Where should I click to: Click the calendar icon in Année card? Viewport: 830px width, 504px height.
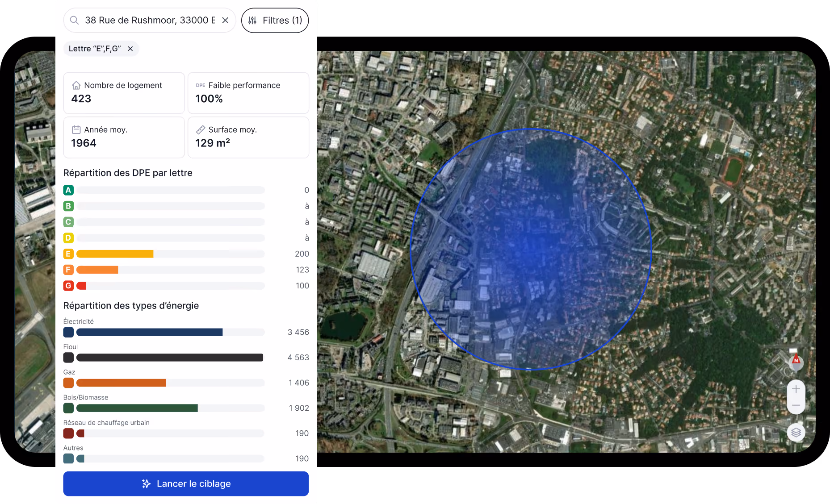(x=76, y=129)
